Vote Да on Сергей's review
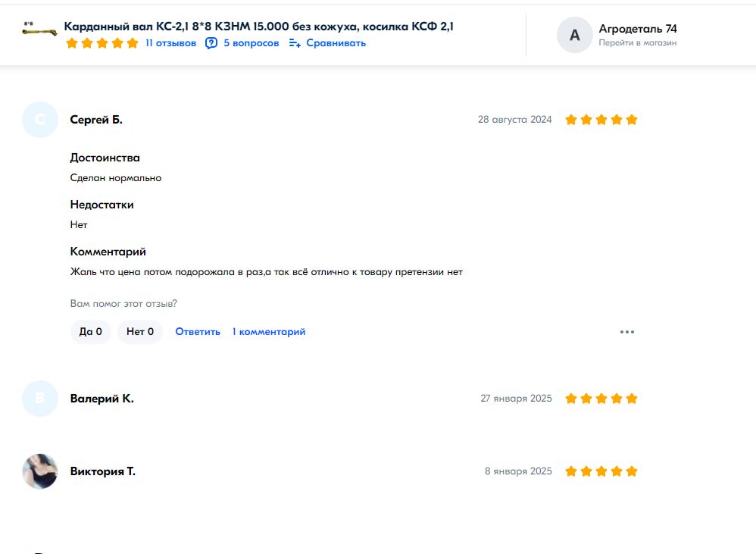 point(91,332)
